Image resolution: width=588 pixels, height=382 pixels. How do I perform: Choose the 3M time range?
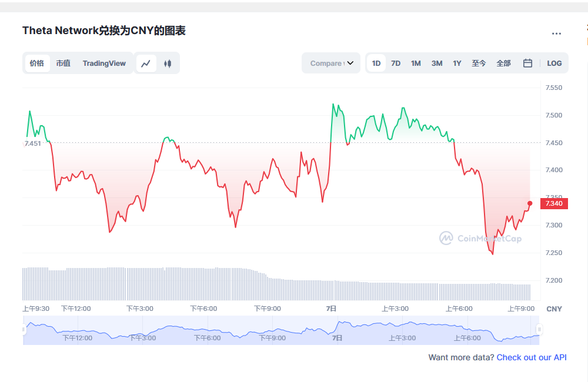click(437, 63)
